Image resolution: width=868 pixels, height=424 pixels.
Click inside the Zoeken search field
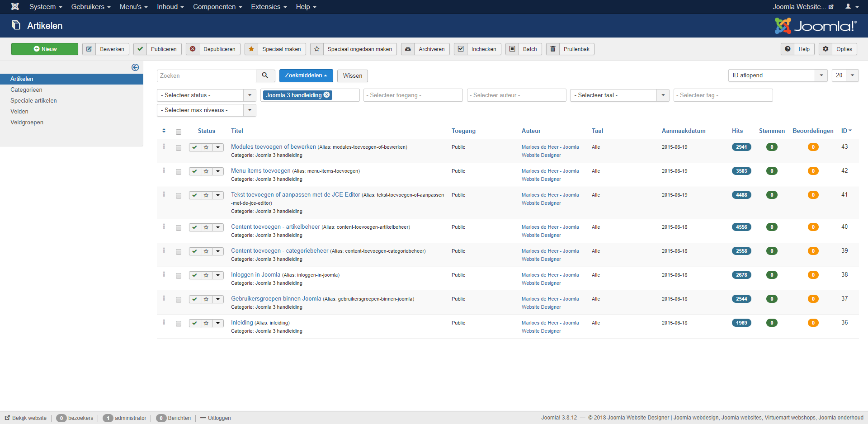[x=206, y=75]
